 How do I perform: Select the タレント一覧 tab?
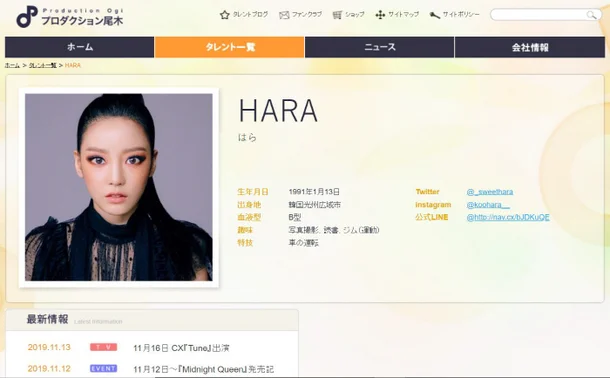[x=230, y=47]
